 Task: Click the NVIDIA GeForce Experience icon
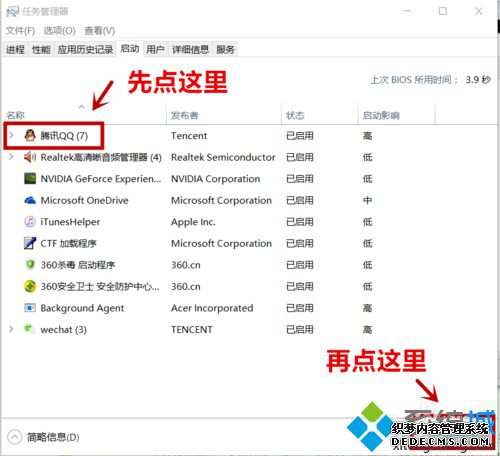(x=30, y=179)
